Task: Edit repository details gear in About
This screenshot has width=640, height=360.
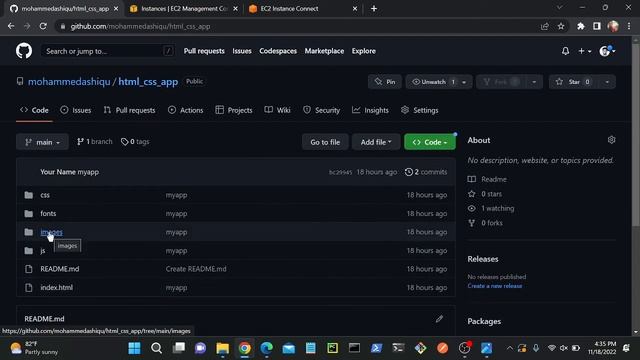Action: point(611,140)
